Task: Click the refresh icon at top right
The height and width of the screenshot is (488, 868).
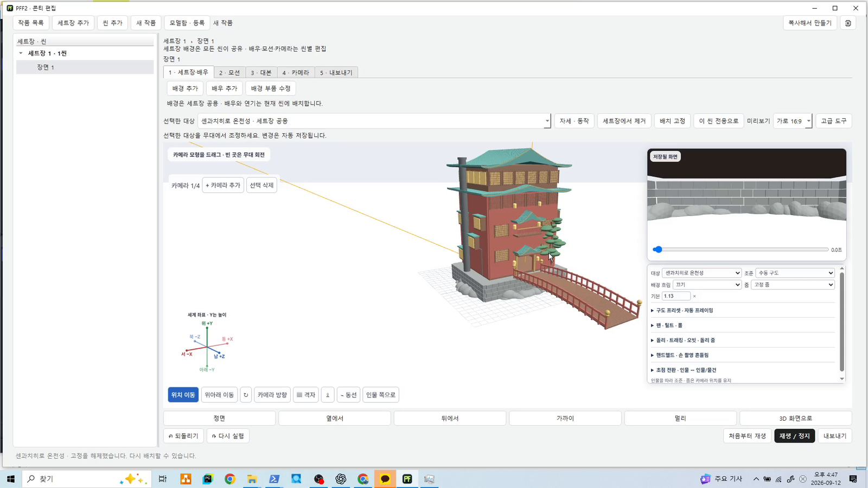Action: (x=848, y=23)
